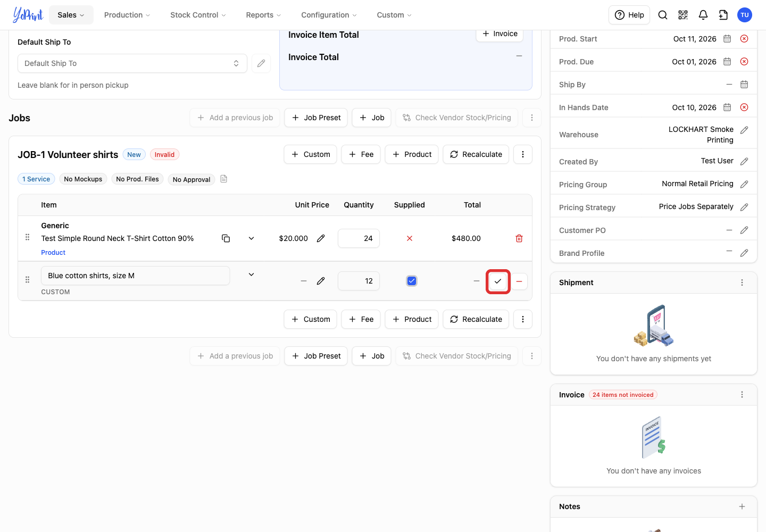Duplicate the Generic T-Shirt line item
The image size is (766, 532).
[226, 238]
